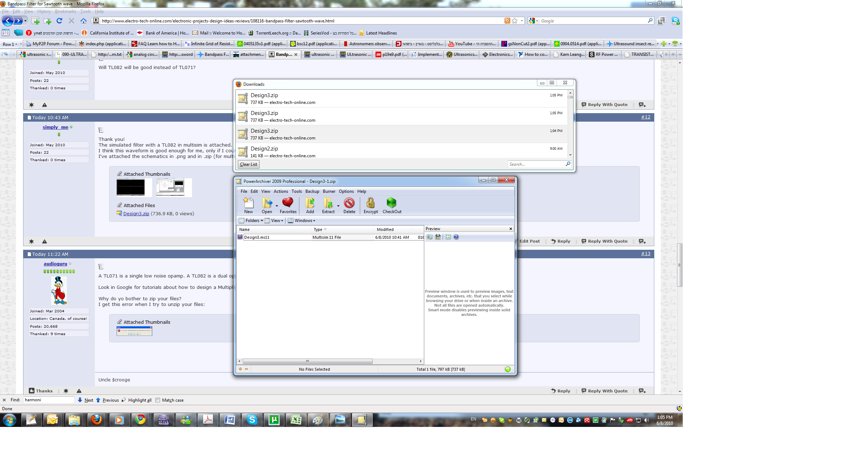Click the Add files icon in PowerArchiver
Image resolution: width=868 pixels, height=460 pixels.
310,206
